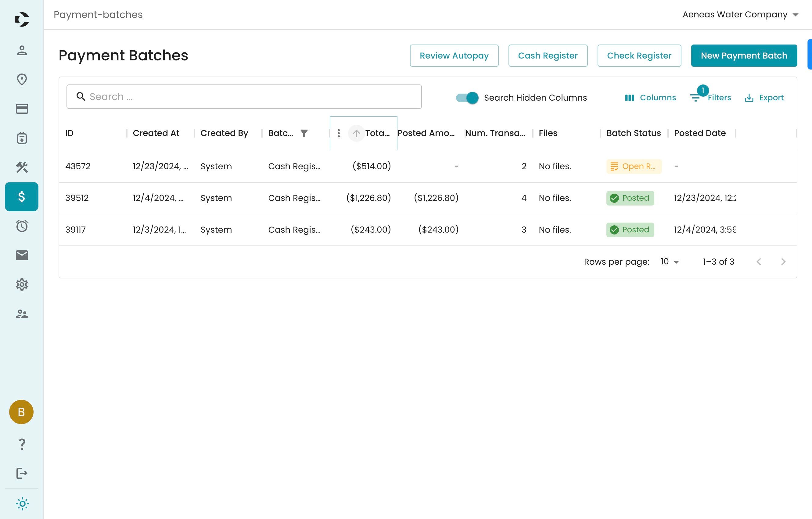This screenshot has width=812, height=519.
Task: Open the customers person icon in sidebar
Action: click(22, 51)
